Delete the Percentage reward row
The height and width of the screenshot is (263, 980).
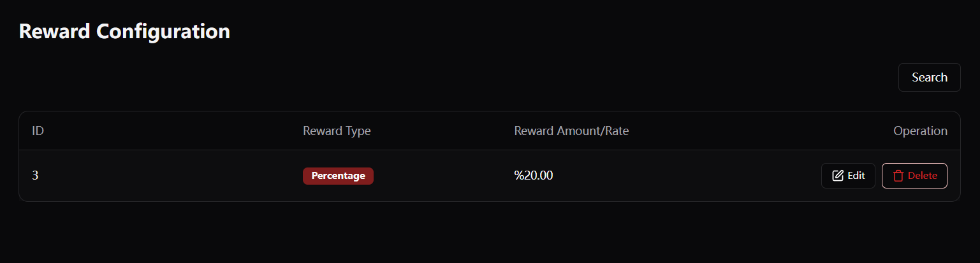(x=914, y=176)
